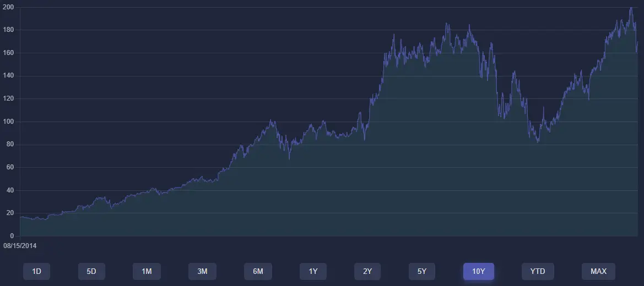Click the 0 y-axis label
644x286 pixels.
12,236
